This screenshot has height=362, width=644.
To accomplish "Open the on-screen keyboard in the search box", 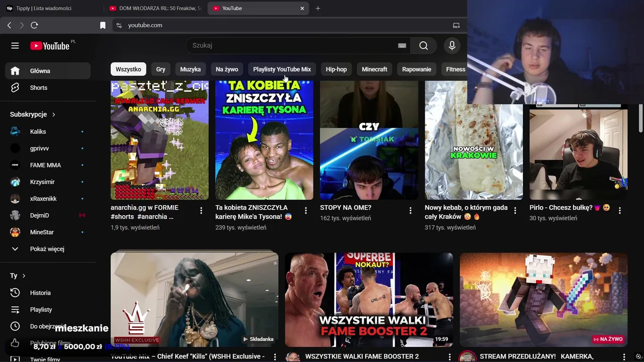I will 402,46.
